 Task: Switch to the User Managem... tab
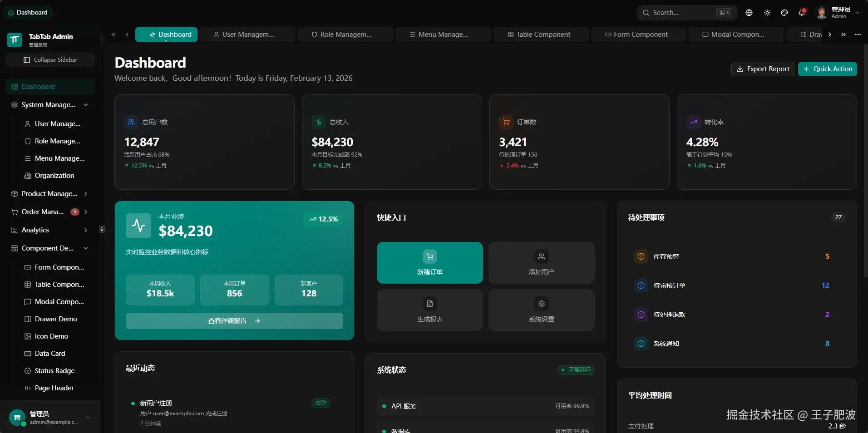pyautogui.click(x=247, y=34)
